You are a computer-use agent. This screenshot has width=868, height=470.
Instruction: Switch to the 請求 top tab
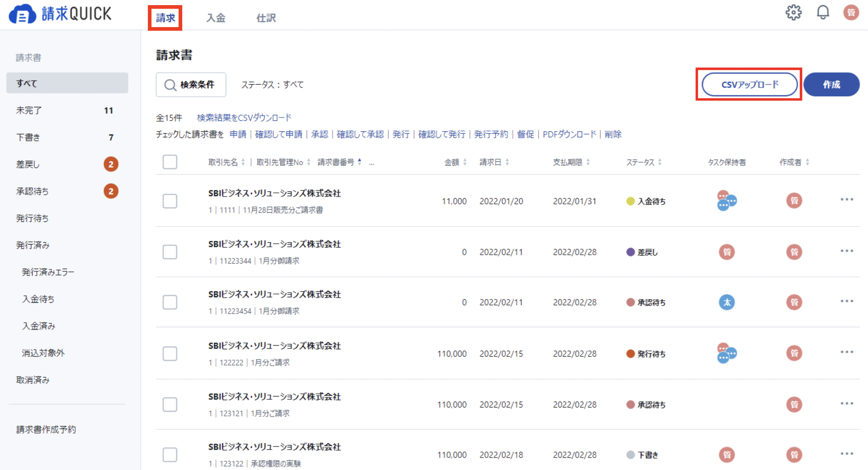[x=165, y=18]
